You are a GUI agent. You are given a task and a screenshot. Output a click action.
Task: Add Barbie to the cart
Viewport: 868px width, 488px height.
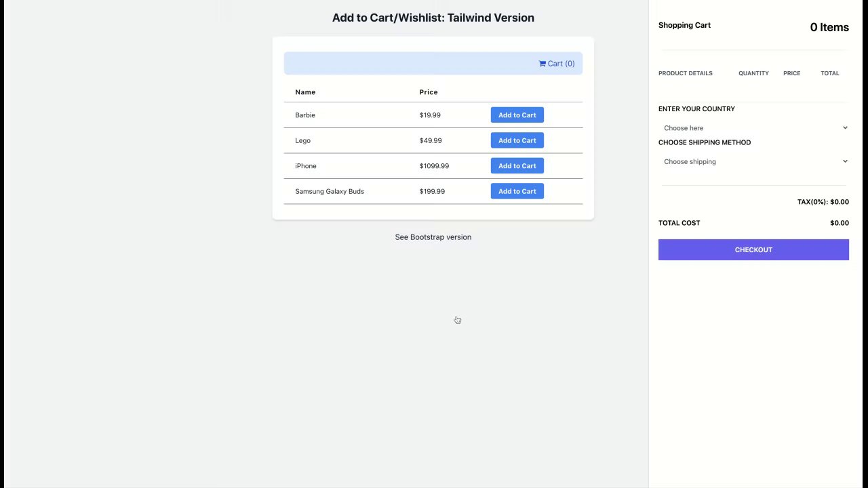pos(517,115)
